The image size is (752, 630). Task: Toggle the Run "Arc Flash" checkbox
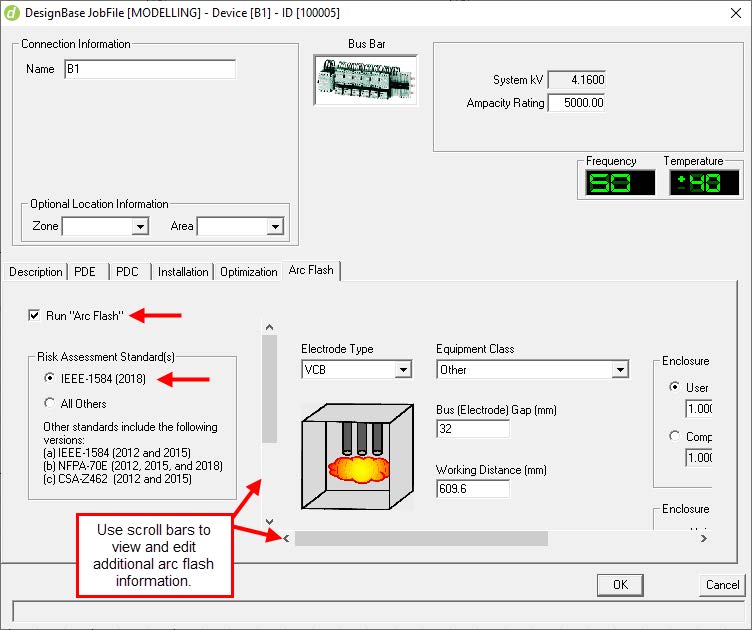(x=34, y=315)
